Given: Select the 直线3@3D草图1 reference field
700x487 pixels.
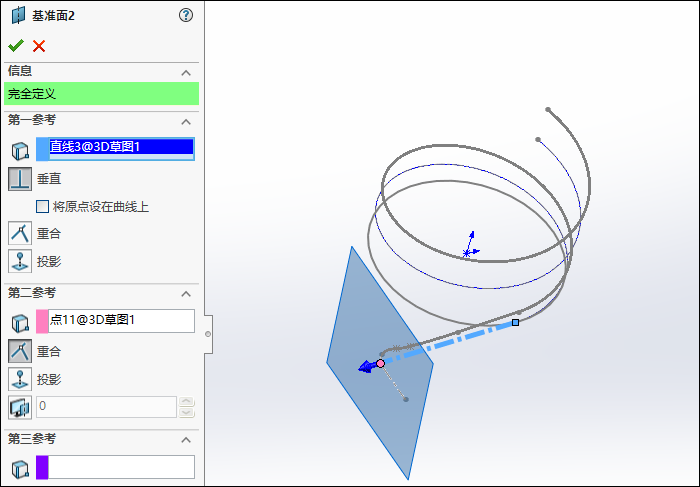Looking at the screenshot, I should coord(121,148).
